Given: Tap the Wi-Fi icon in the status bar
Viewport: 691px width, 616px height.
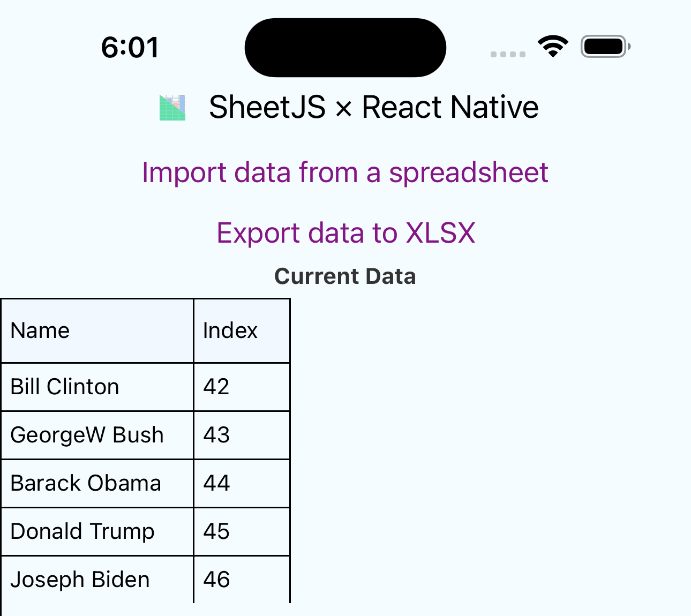Looking at the screenshot, I should (553, 47).
